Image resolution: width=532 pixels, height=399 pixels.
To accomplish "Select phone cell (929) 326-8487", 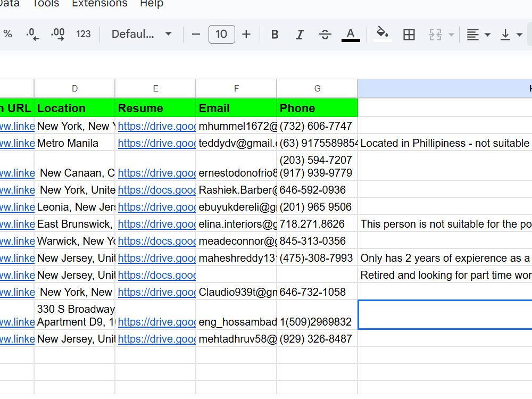I will click(x=317, y=339).
